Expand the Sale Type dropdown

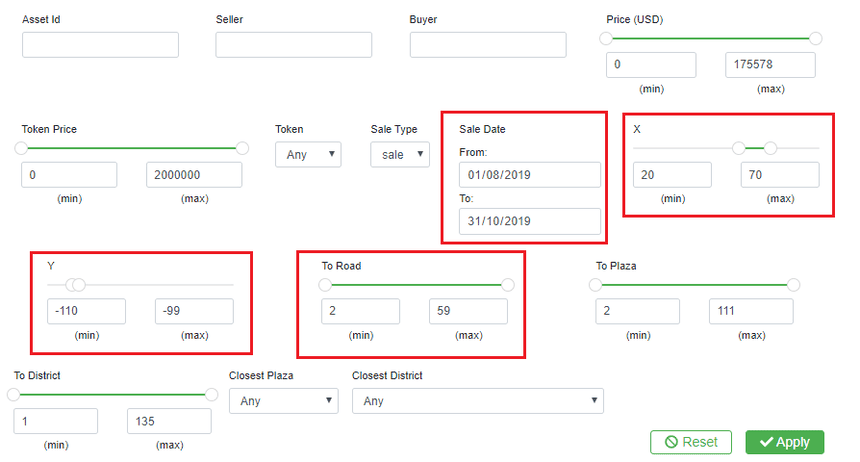[x=400, y=154]
